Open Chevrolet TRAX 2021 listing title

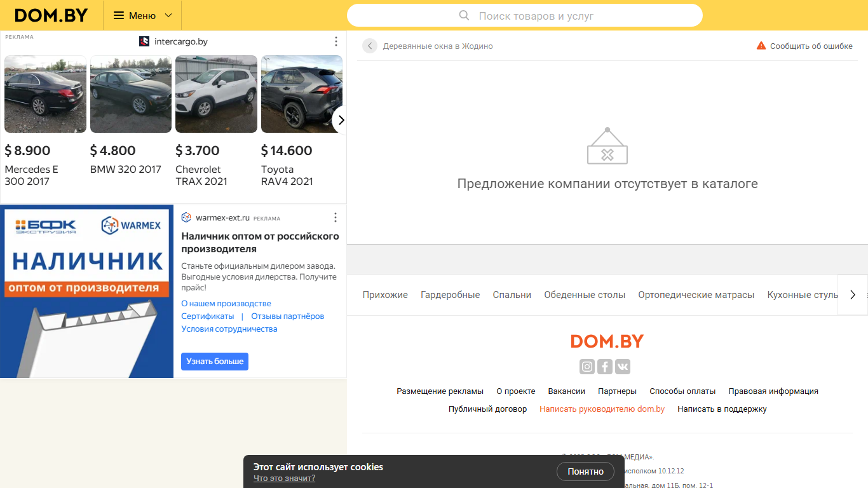click(x=201, y=175)
